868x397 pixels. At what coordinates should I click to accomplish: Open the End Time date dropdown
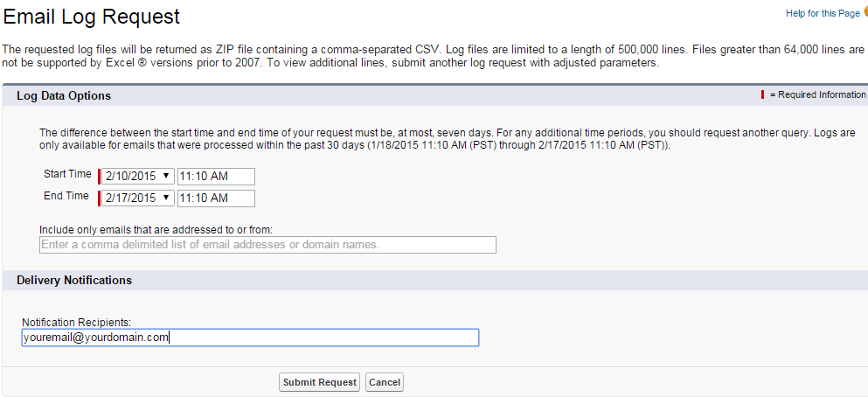coord(138,198)
